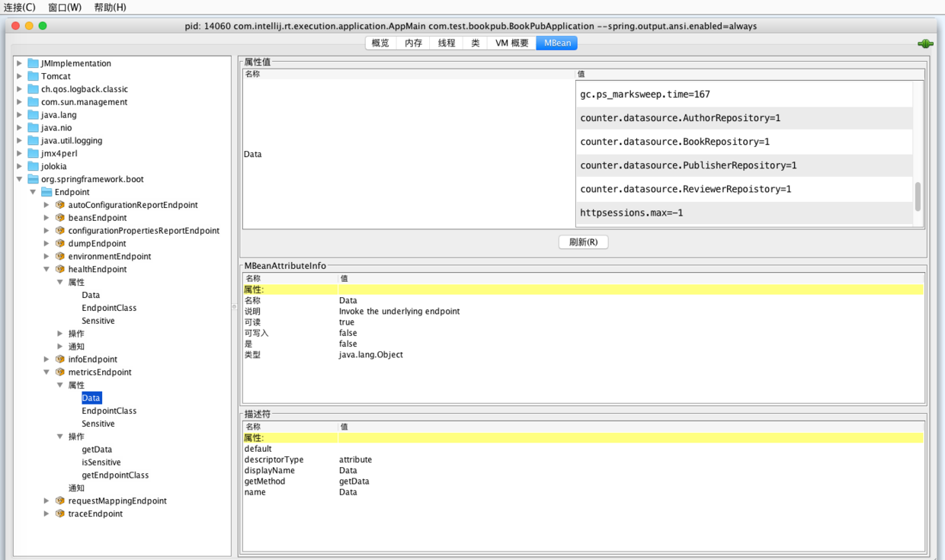This screenshot has height=560, width=945.
Task: Click the beansEndpoint MBean icon
Action: pyautogui.click(x=59, y=218)
